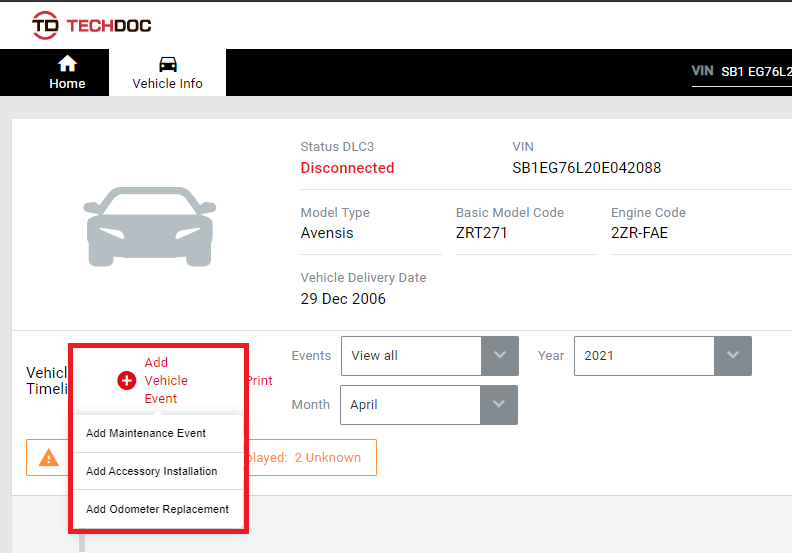The image size is (792, 553).
Task: Choose Add Odometer Replacement
Action: [x=158, y=509]
